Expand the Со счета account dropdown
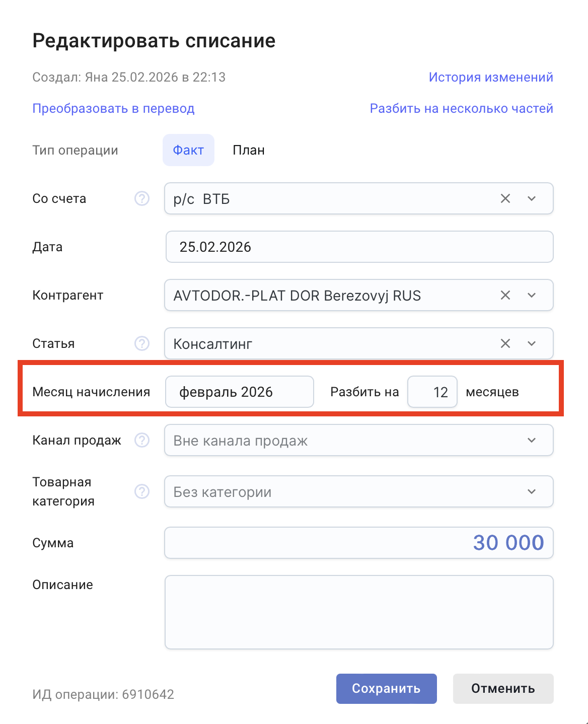This screenshot has height=724, width=588. coord(532,199)
